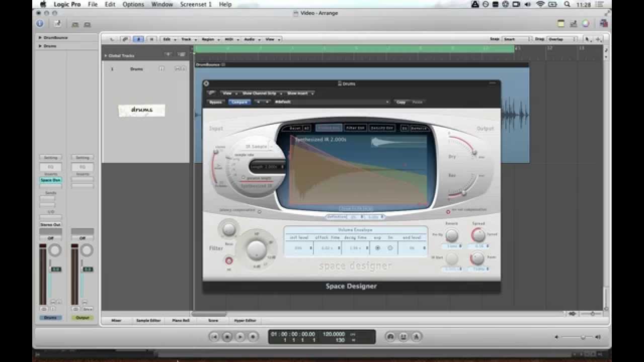Select next plugin setting arrow
Screen dimensions: 644x362
click(267, 102)
